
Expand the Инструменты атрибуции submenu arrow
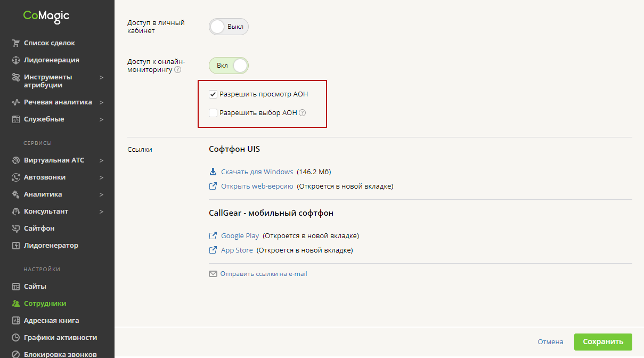pos(101,77)
